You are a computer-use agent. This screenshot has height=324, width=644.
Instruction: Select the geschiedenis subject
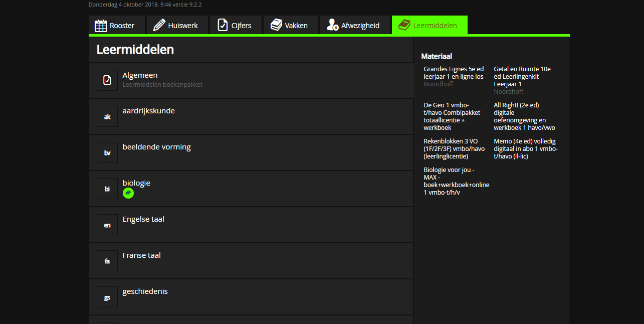pos(251,297)
